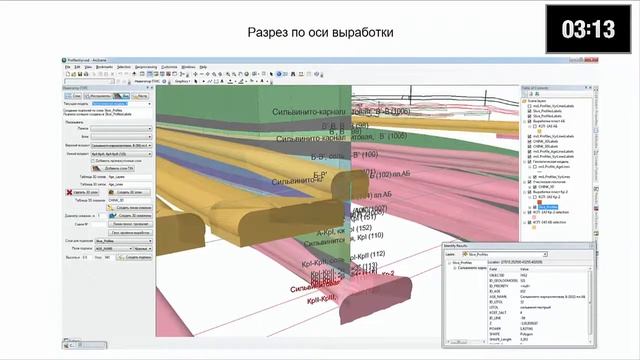640x360 pixels.
Task: Click Создать 3D слои button
Action: tap(129, 192)
